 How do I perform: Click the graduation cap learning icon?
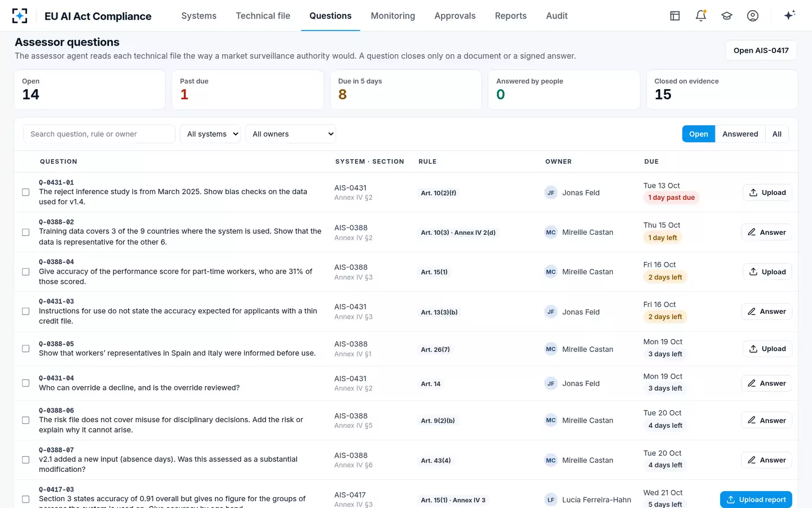727,16
